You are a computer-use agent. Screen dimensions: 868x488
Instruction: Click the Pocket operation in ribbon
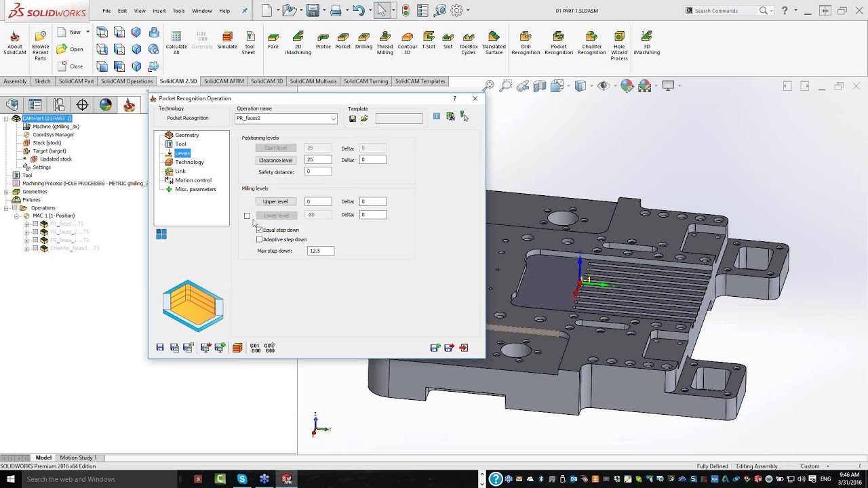342,41
